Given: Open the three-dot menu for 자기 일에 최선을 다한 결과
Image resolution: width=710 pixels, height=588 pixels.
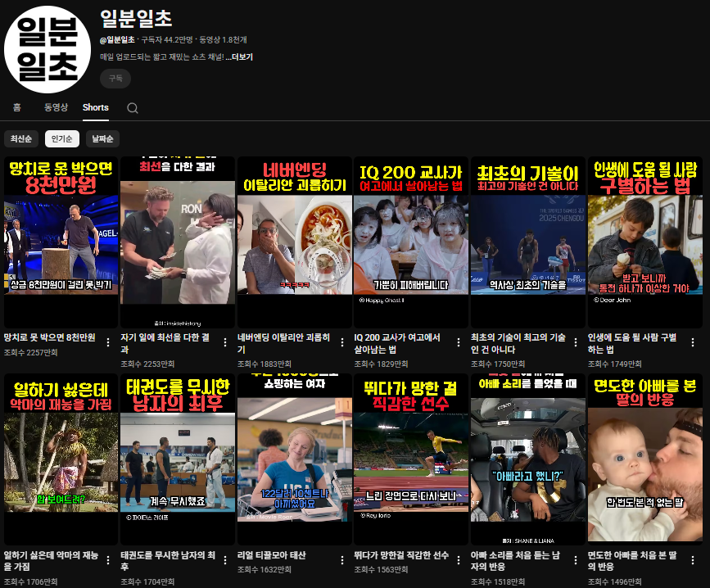Looking at the screenshot, I should pos(225,342).
